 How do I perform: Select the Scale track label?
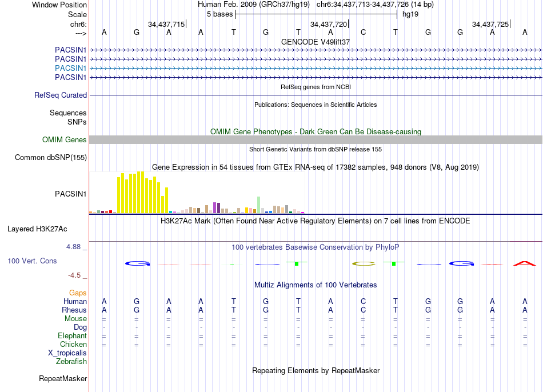point(77,14)
